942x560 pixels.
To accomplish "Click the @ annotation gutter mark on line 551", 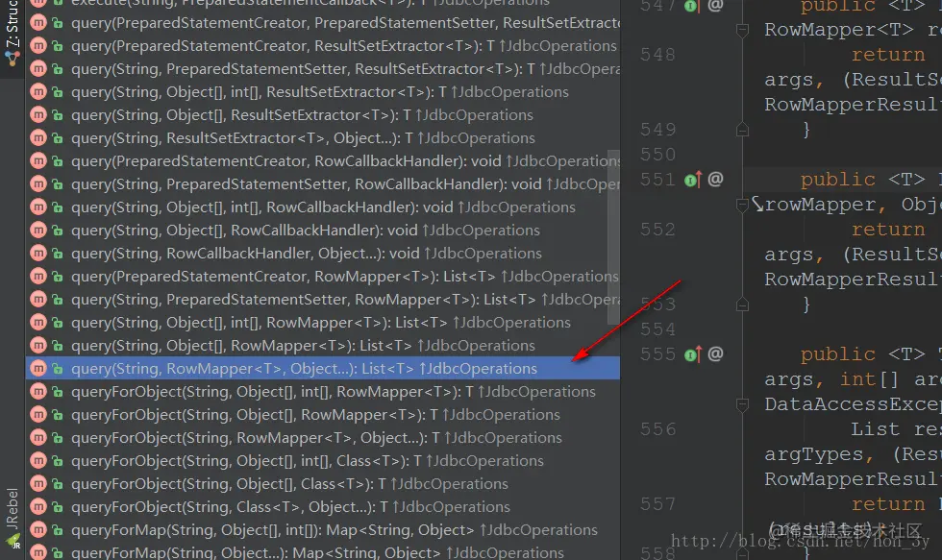I will coord(715,179).
